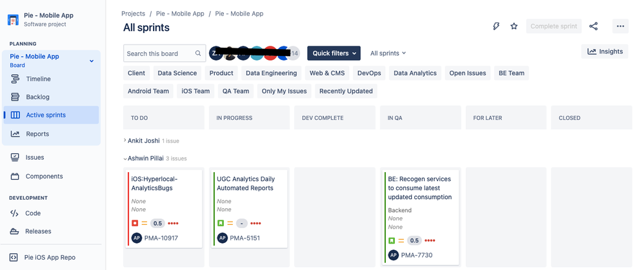The image size is (644, 270).
Task: Click the story icon on PMA-5151
Action: (220, 223)
